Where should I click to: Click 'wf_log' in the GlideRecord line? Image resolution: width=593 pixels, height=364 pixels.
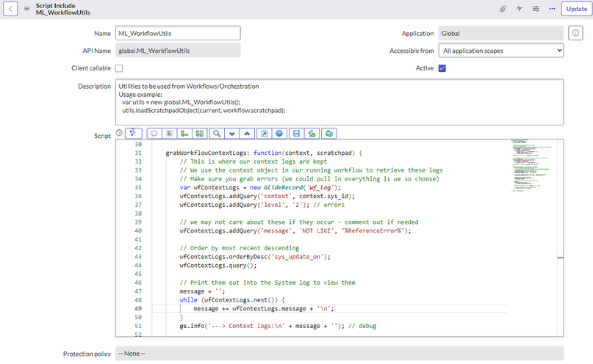[x=320, y=188]
